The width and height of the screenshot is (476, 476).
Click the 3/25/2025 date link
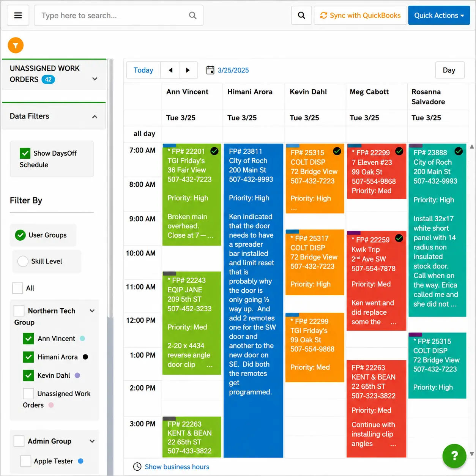tap(233, 70)
